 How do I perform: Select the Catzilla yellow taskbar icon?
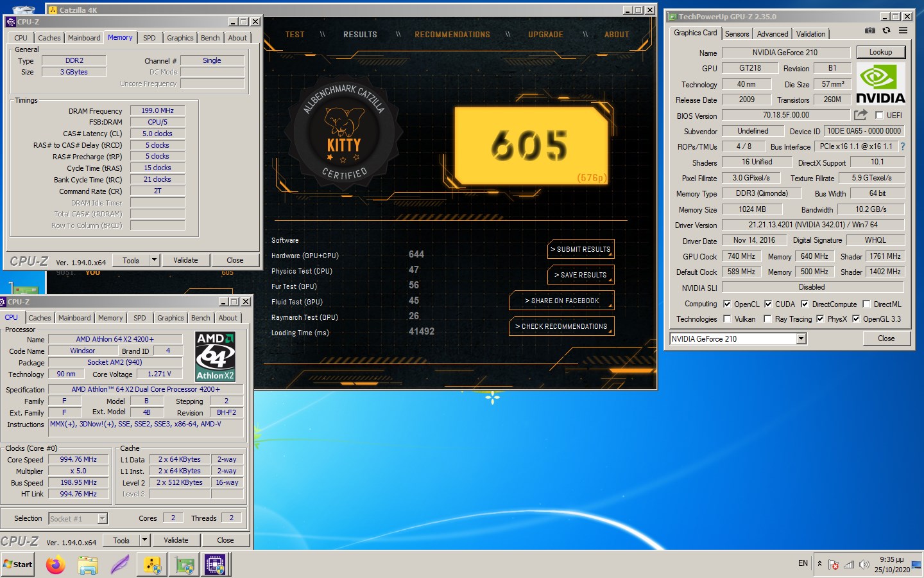pyautogui.click(x=152, y=565)
